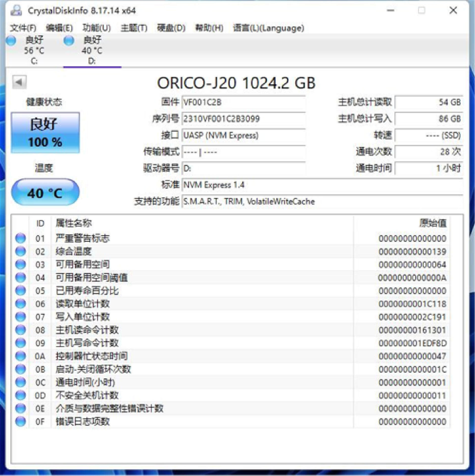
Task: Click the 接口 field UASP (NVM Express)
Action: click(244, 135)
